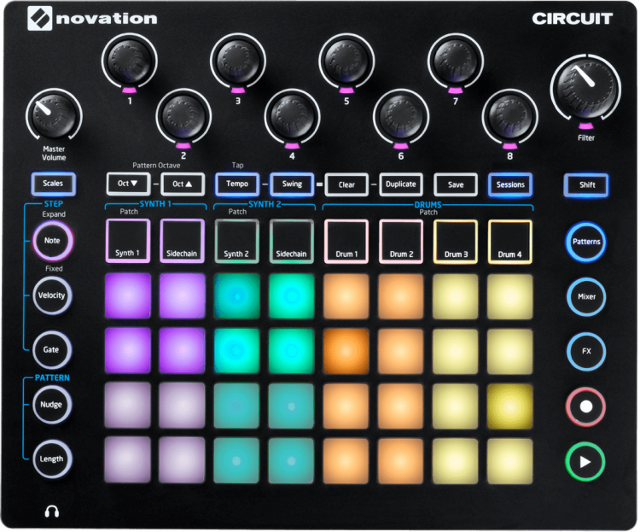Select the Drum 1 track button

pyautogui.click(x=346, y=241)
